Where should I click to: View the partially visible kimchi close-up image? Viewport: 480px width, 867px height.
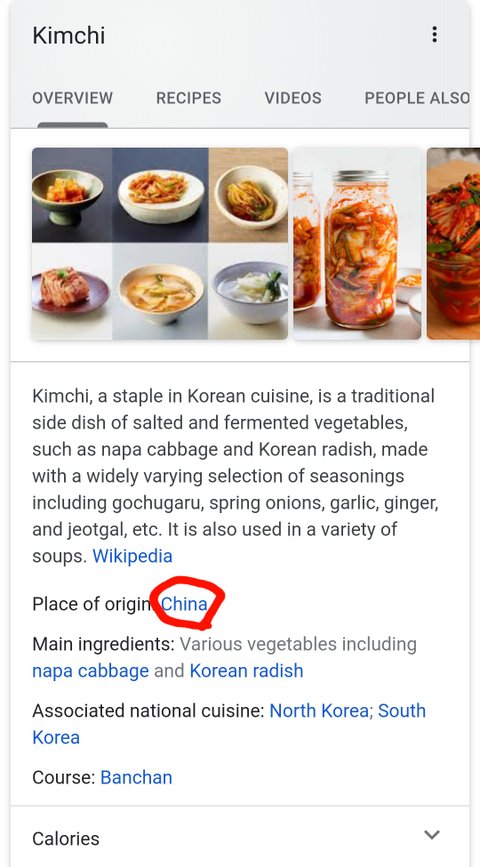pos(453,243)
